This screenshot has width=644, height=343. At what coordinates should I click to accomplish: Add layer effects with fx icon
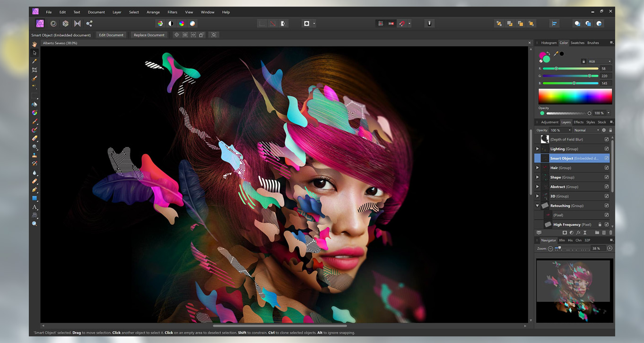(x=578, y=232)
